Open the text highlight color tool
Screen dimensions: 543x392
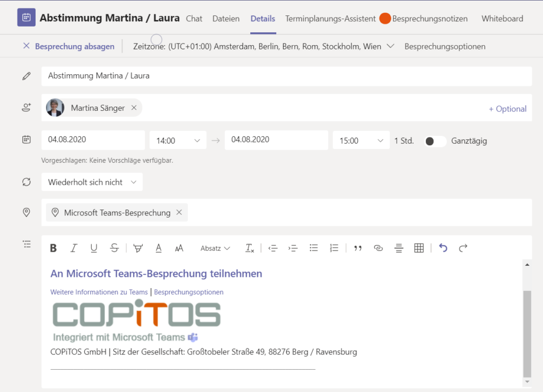click(138, 248)
